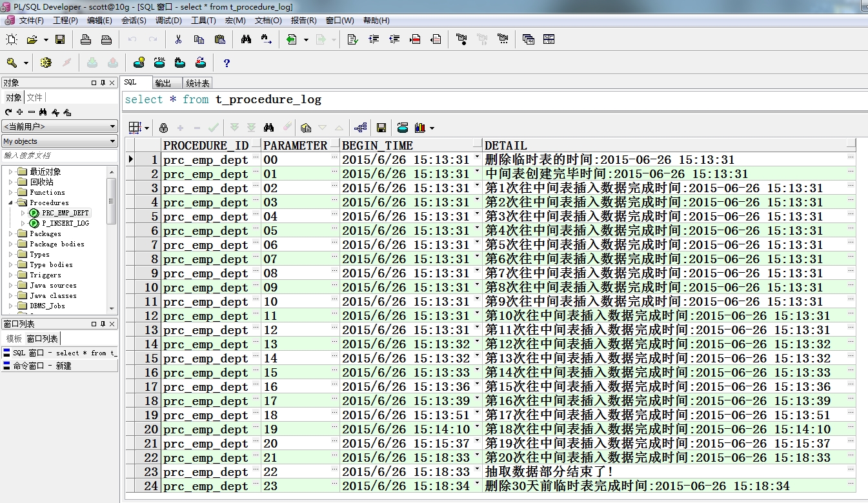Switch to the 模板 tab

pyautogui.click(x=14, y=339)
